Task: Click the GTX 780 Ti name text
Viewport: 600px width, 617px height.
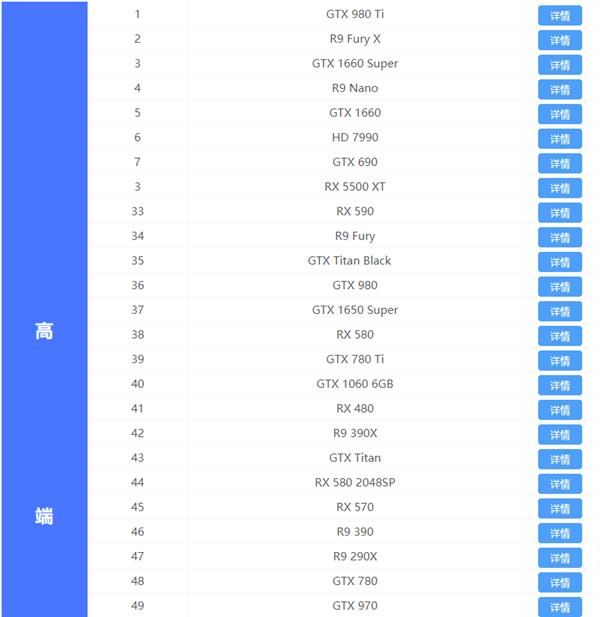Action: coord(355,359)
